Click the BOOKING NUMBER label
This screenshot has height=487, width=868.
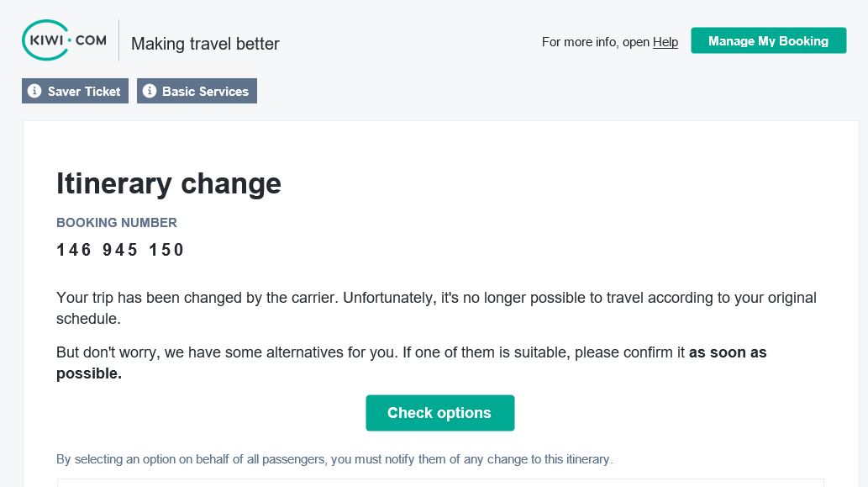pyautogui.click(x=117, y=223)
